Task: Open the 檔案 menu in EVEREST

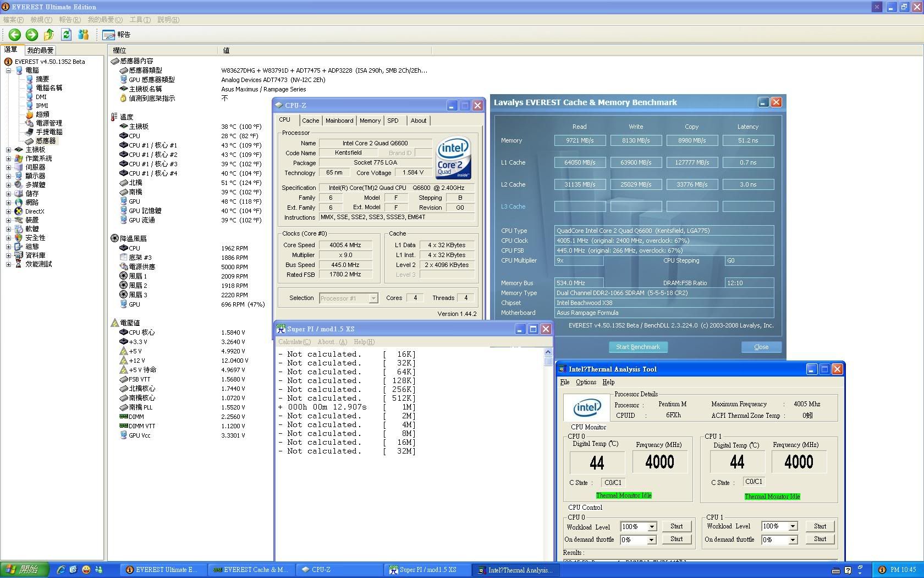Action: coord(13,20)
